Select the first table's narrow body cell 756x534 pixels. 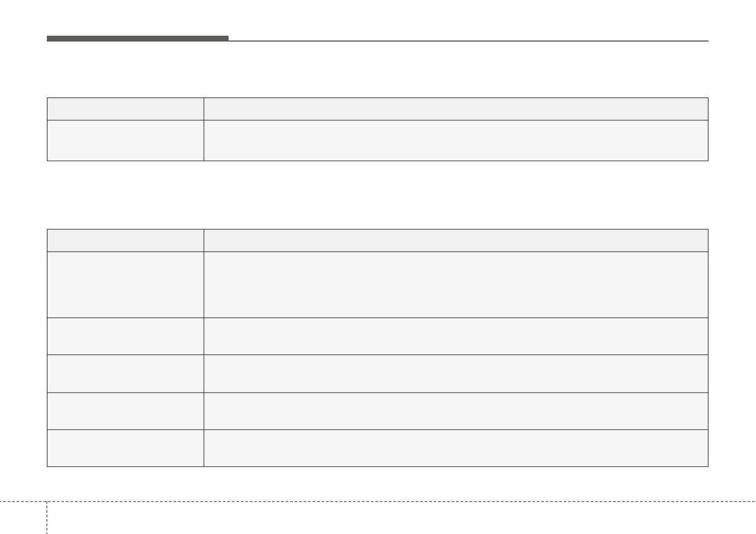pyautogui.click(x=125, y=141)
